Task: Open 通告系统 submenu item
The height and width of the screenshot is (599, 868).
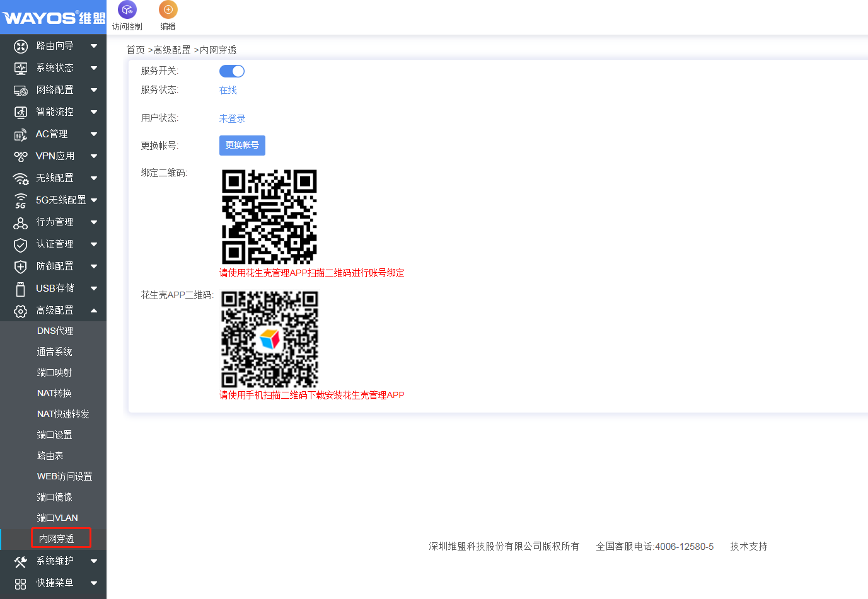Action: pyautogui.click(x=54, y=351)
